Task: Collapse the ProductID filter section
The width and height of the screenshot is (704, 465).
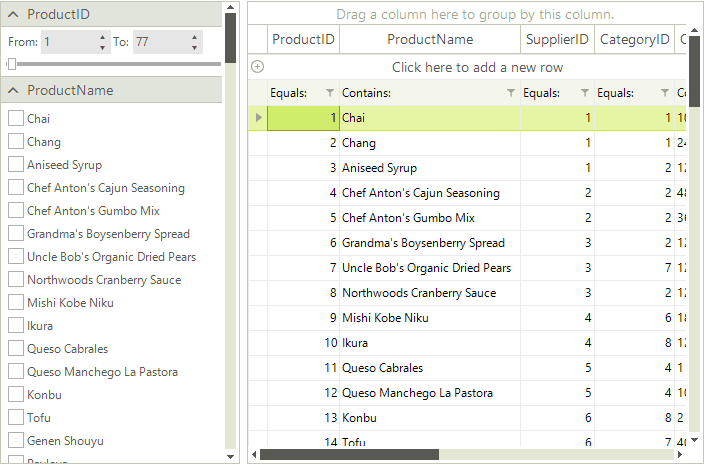Action: (14, 14)
